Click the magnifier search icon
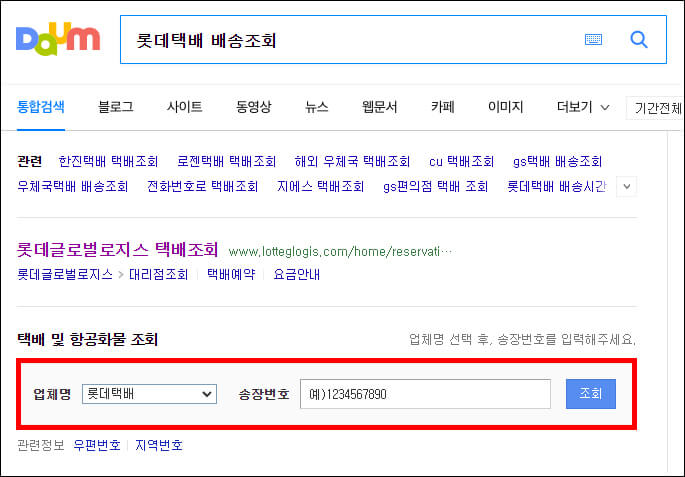The width and height of the screenshot is (685, 477). click(x=638, y=40)
